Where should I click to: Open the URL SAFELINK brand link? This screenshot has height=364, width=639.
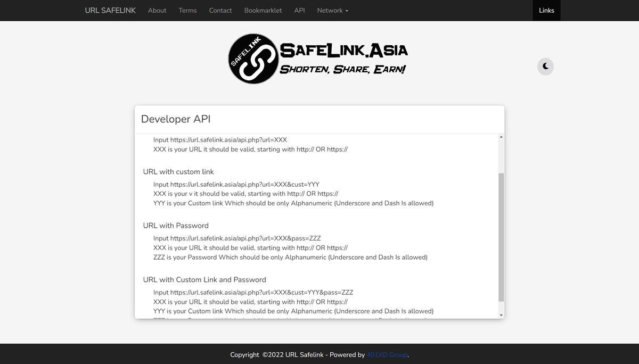(110, 10)
